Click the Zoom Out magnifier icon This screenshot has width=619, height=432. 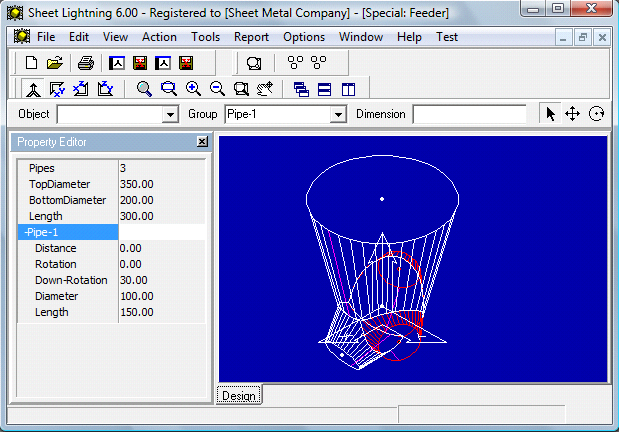[x=217, y=89]
